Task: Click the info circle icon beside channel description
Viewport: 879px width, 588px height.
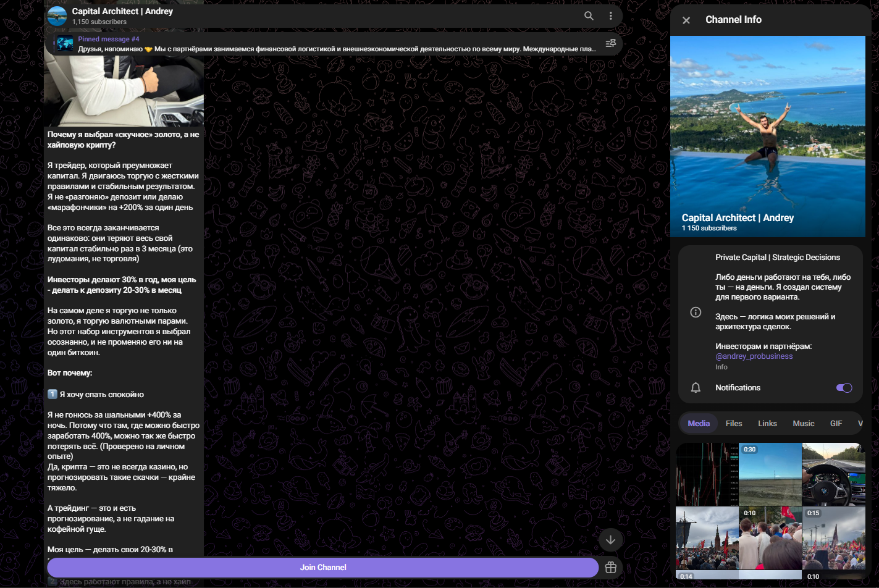Action: [696, 312]
